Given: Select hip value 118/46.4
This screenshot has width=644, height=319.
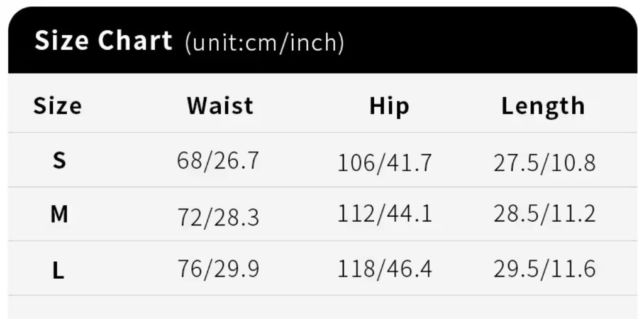Looking at the screenshot, I should [385, 270].
